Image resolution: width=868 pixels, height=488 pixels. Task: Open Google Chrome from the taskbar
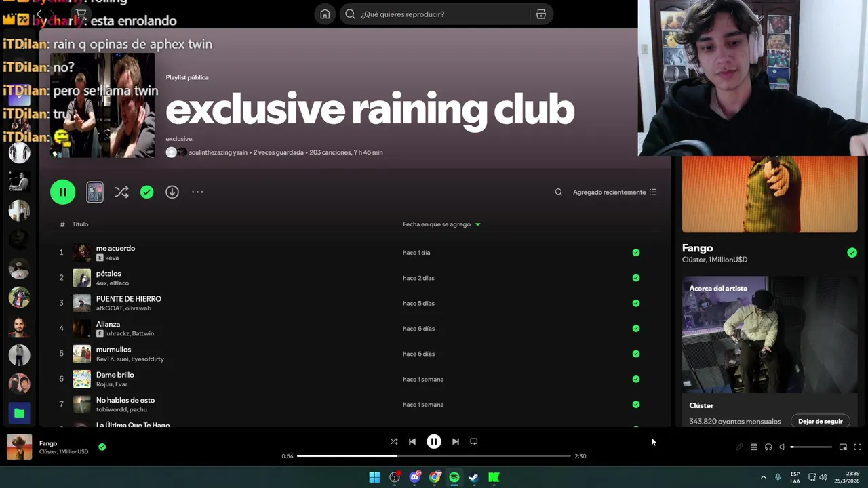tap(435, 477)
